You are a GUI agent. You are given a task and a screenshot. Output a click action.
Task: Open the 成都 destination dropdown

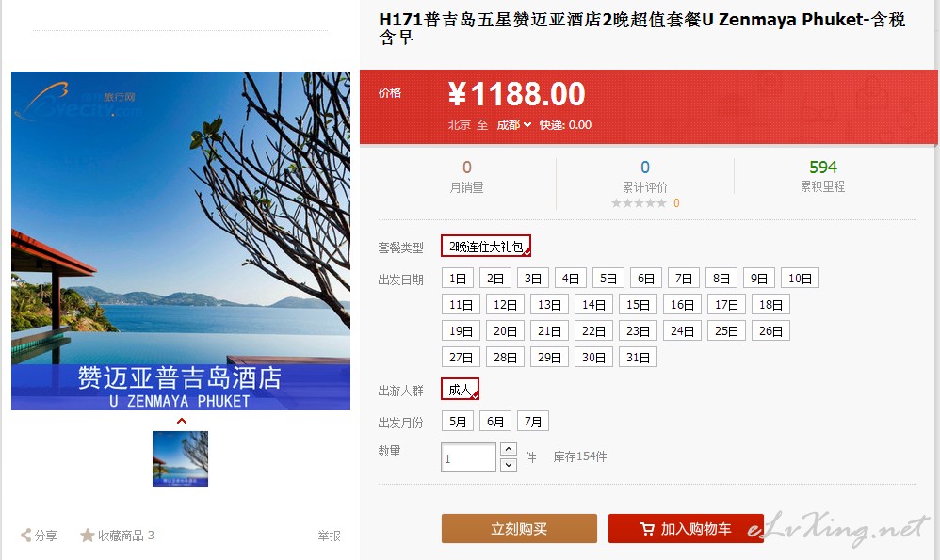(x=513, y=124)
